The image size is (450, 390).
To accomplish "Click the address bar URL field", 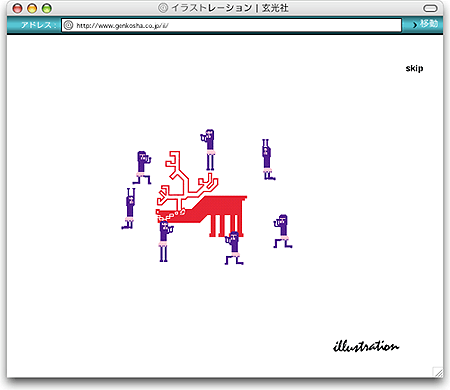I will pyautogui.click(x=231, y=25).
